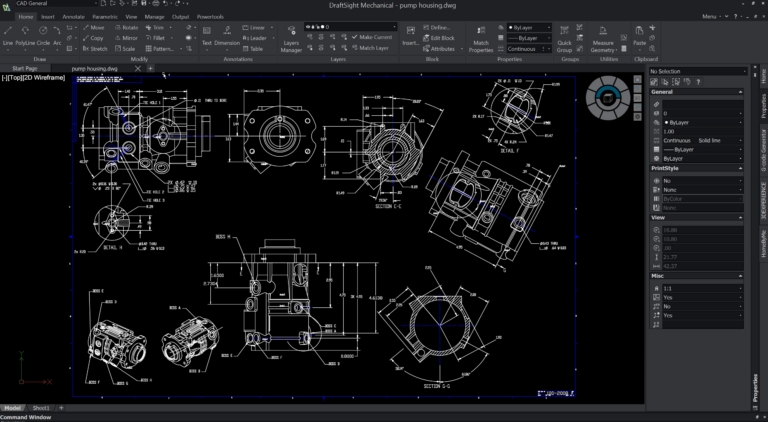This screenshot has height=422, width=768.
Task: Click the Pattern tool
Action: 160,49
